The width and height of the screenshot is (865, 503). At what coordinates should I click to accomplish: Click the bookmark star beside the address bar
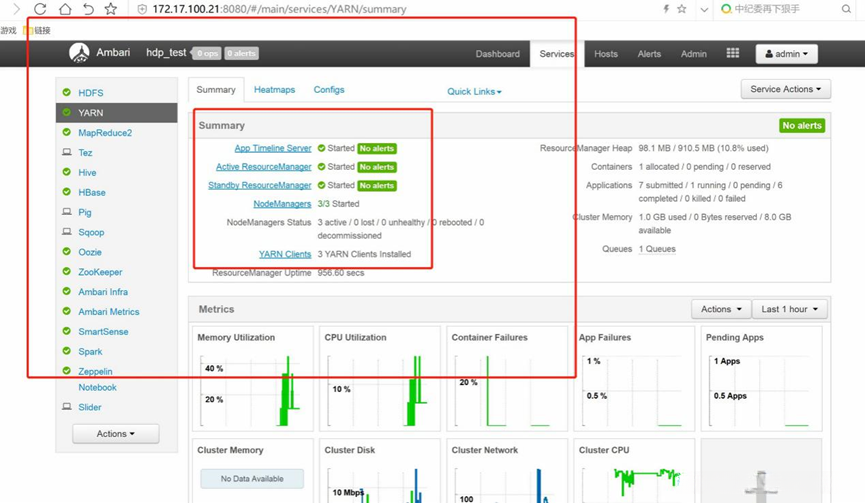click(x=110, y=9)
